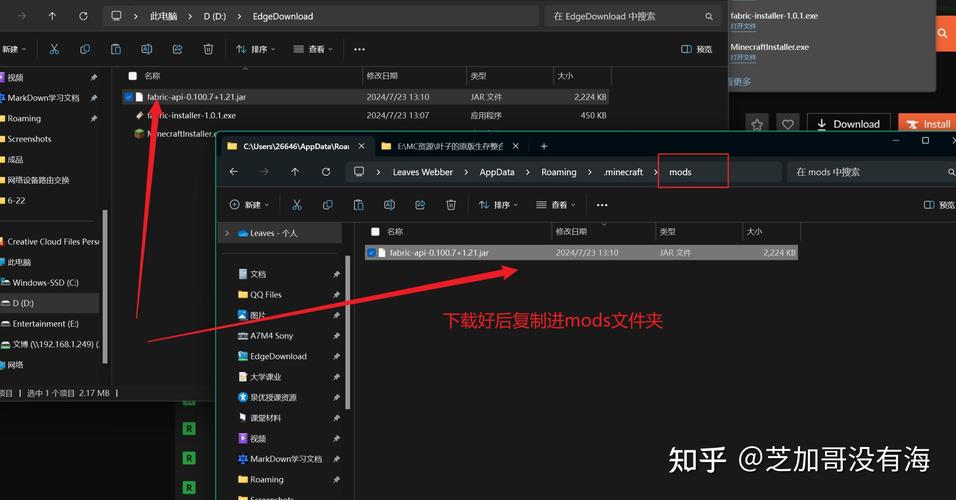Click Roaming in mods window breadcrumb

point(558,172)
